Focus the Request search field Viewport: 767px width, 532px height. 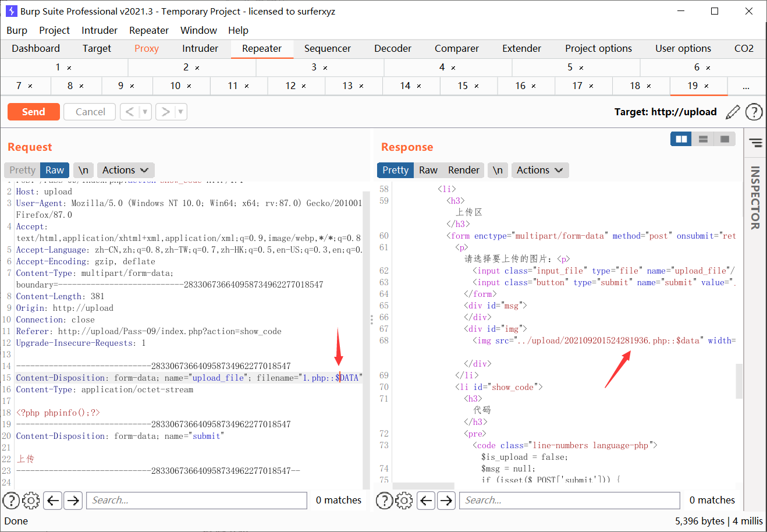tap(197, 500)
